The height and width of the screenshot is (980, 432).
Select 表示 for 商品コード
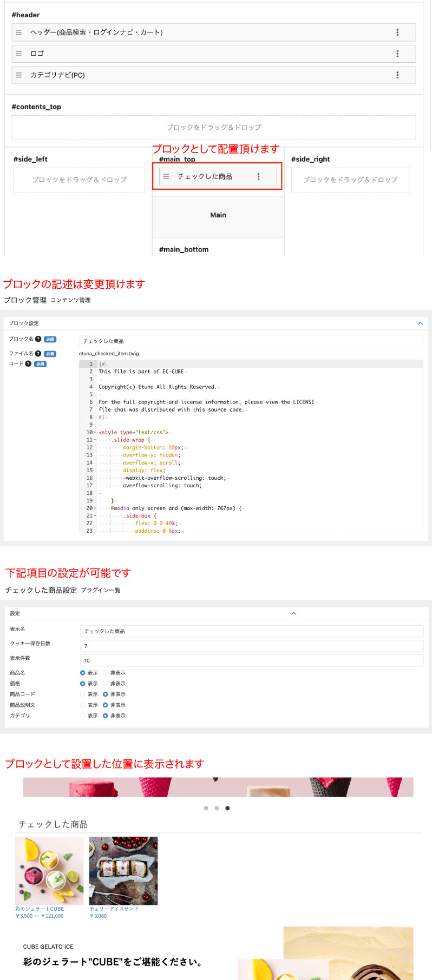pyautogui.click(x=83, y=694)
